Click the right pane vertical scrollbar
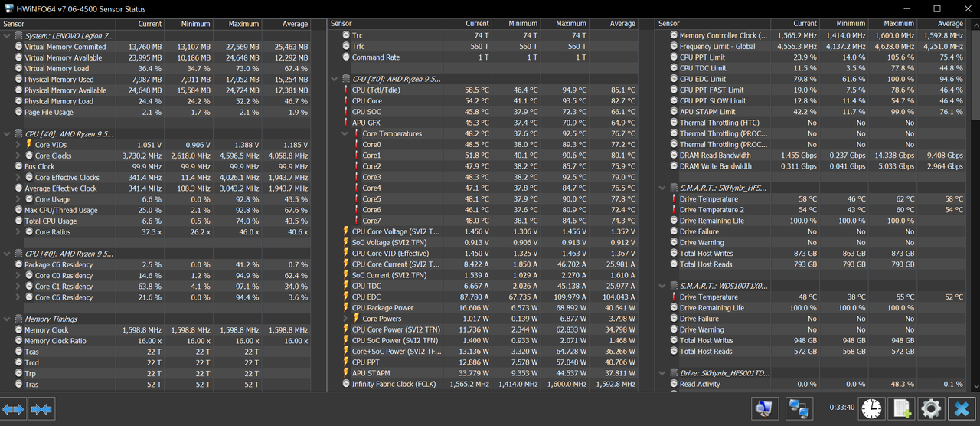This screenshot has width=980, height=426. point(974,207)
